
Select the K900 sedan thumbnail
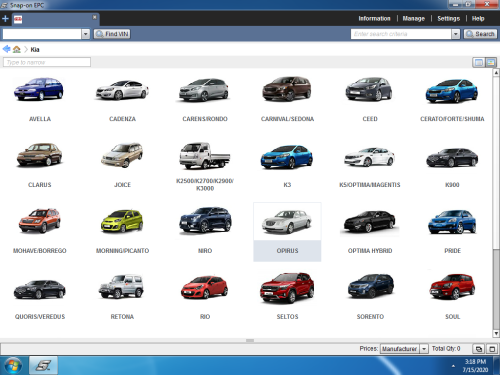pyautogui.click(x=452, y=157)
